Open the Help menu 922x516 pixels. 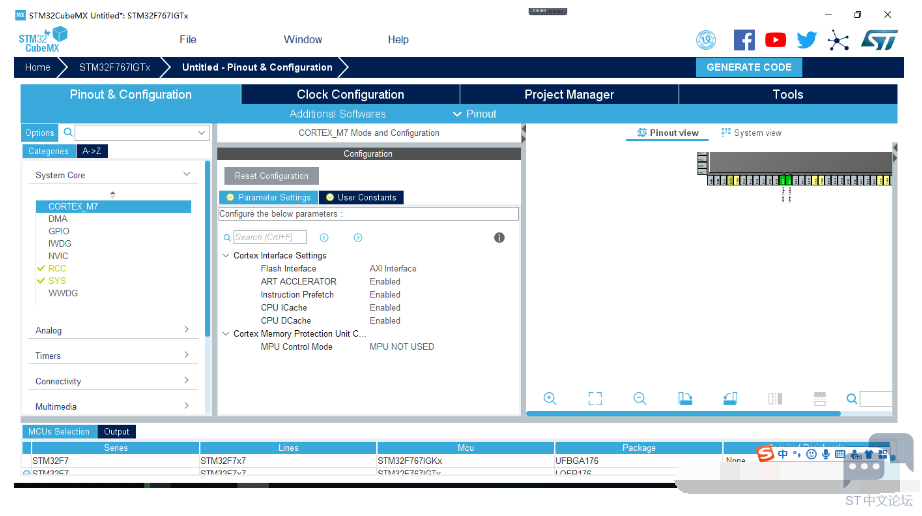(x=398, y=39)
